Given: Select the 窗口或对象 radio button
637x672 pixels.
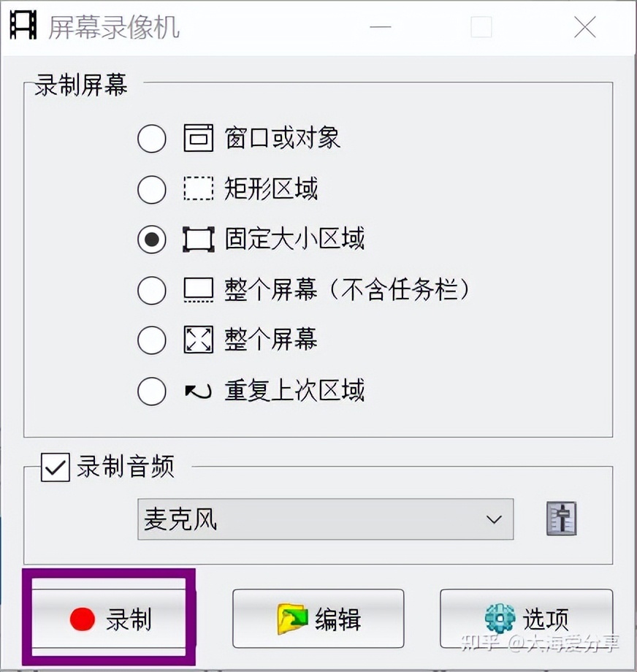Looking at the screenshot, I should pos(151,138).
